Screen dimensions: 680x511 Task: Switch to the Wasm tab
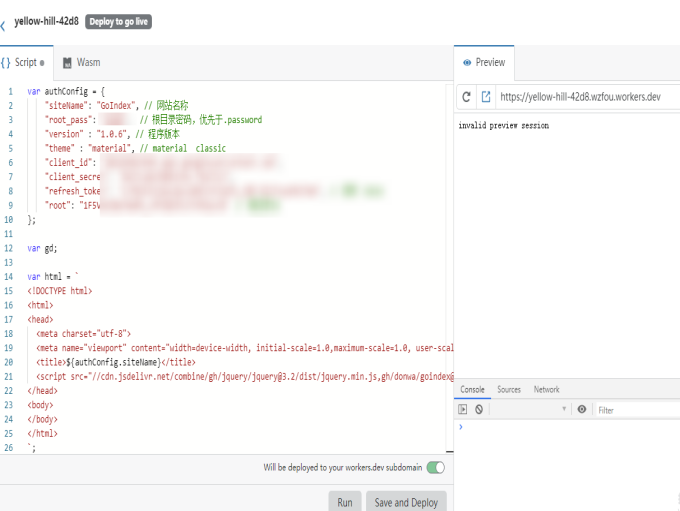tap(82, 62)
